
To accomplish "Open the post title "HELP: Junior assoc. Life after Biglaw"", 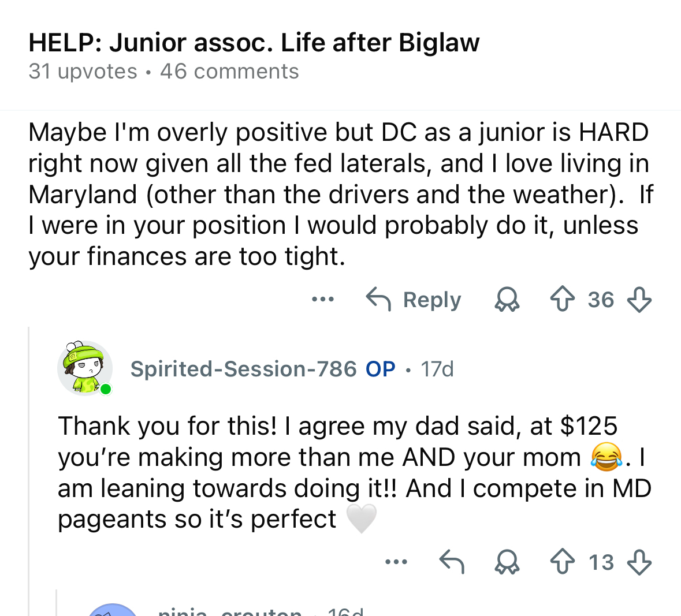I will (x=254, y=43).
